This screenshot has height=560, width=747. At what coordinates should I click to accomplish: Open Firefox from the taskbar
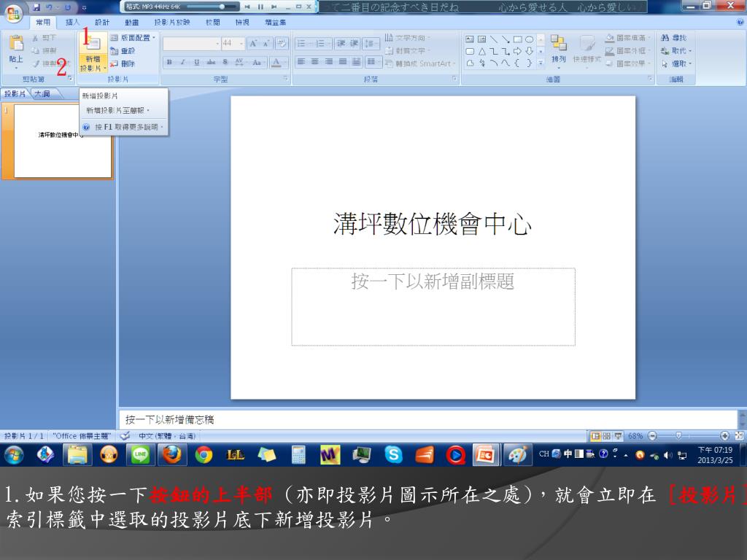click(x=172, y=455)
